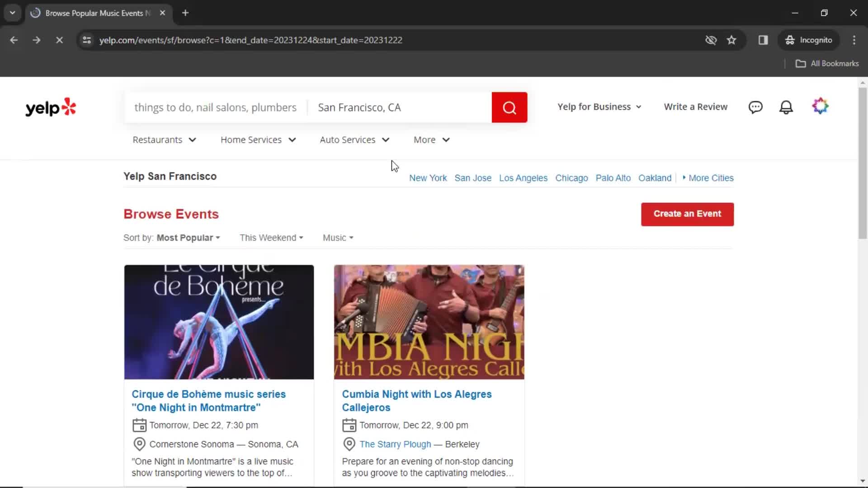Stop page loading with the X button
The width and height of the screenshot is (868, 488).
(59, 40)
